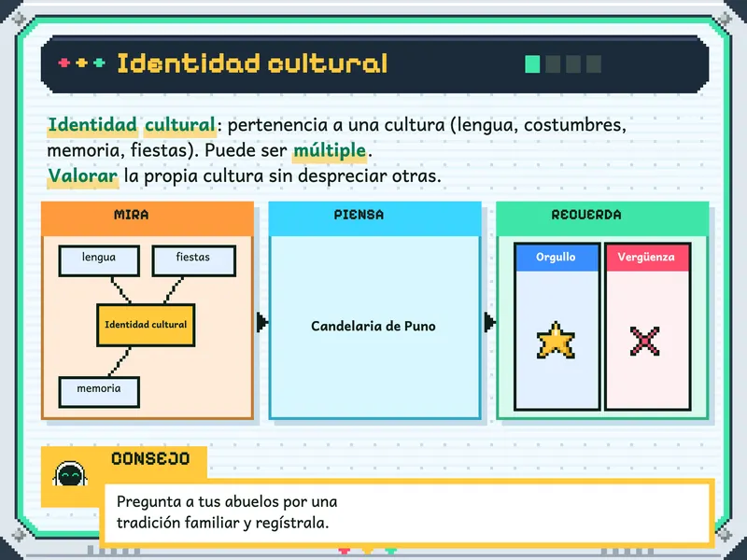Open the RECUERDA panel header
This screenshot has width=747, height=560.
click(602, 218)
